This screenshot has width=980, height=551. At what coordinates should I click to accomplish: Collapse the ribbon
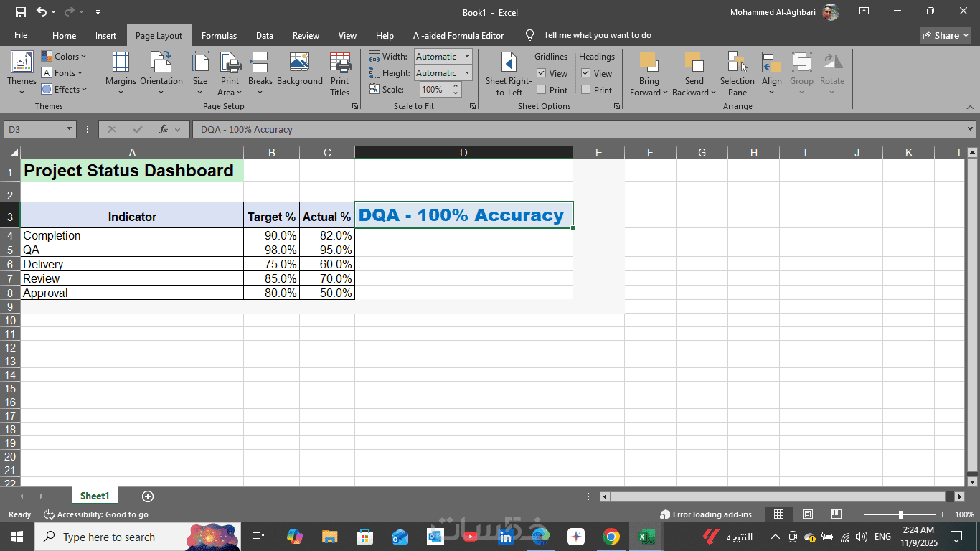point(970,107)
